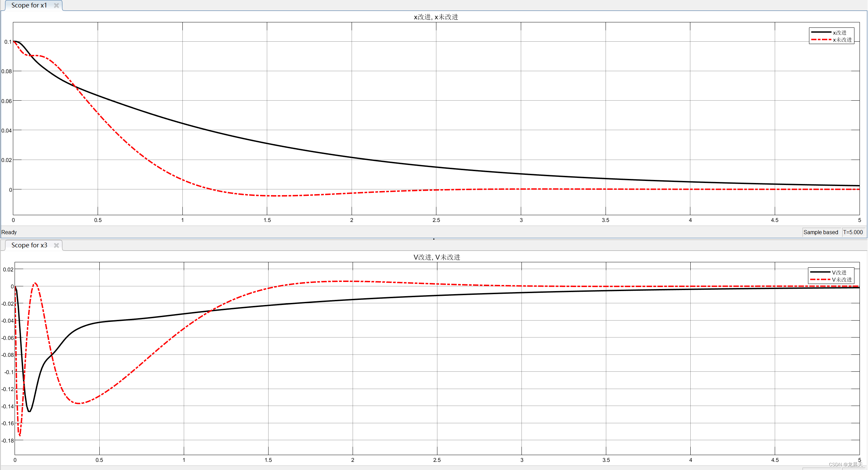The image size is (868, 470).
Task: Click the Sample based status indicator
Action: tap(821, 232)
